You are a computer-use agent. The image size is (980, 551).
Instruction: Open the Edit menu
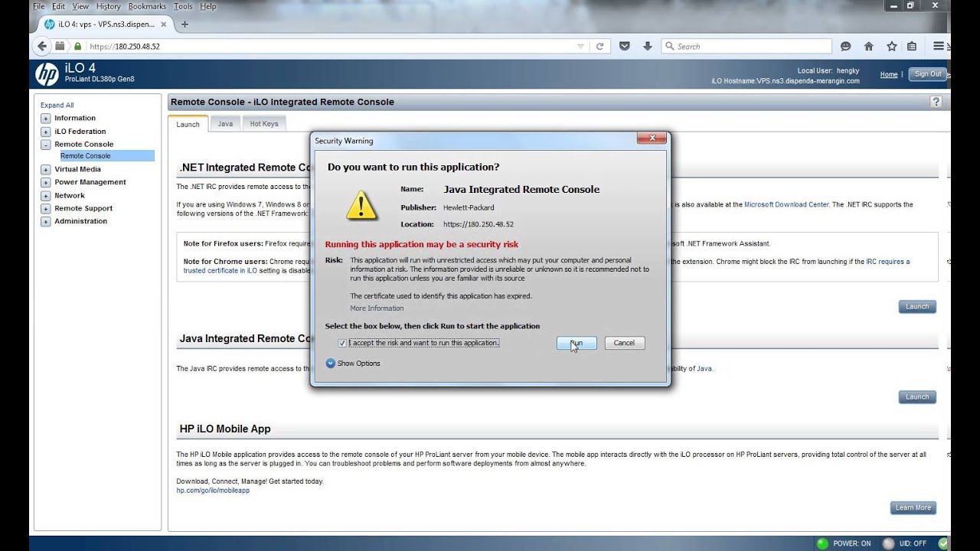point(59,6)
